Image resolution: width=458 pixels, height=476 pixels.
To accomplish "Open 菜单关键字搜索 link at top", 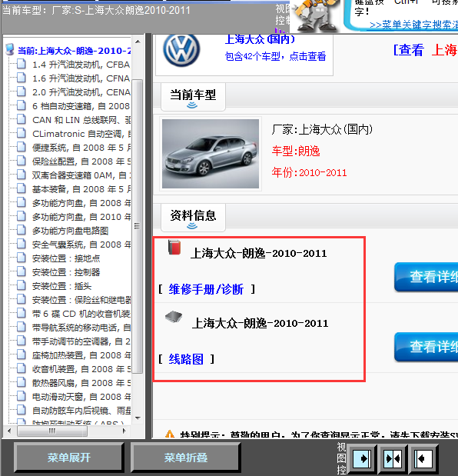I will [413, 25].
